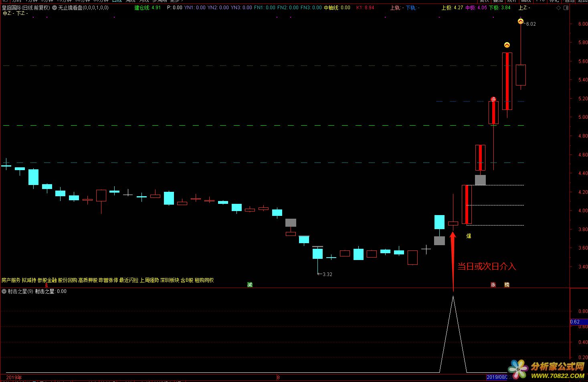The width and height of the screenshot is (588, 382).
Task: Click the red 多 marker on the candle
Action: pos(493,99)
